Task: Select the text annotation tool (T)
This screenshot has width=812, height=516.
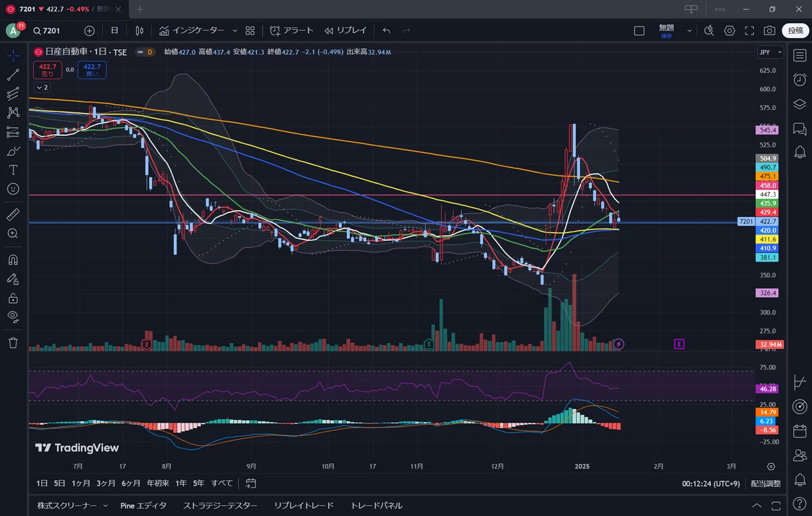Action: point(13,170)
